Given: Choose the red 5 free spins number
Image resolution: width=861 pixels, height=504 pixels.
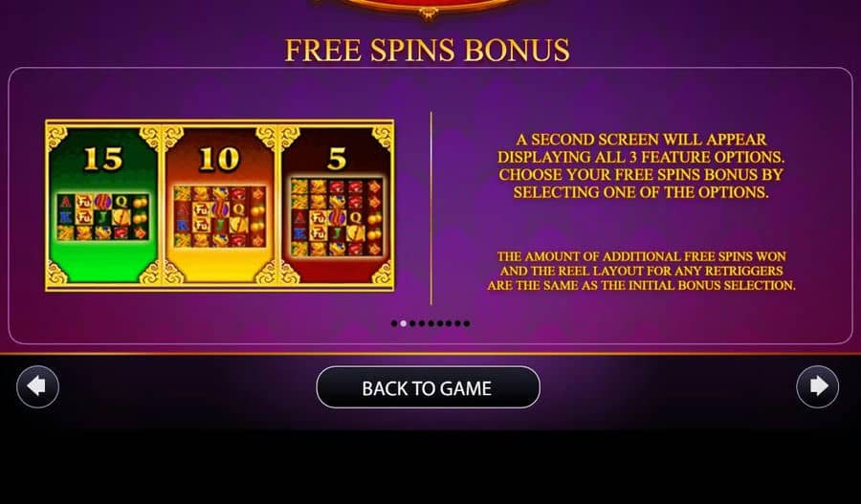Looking at the screenshot, I should point(337,159).
